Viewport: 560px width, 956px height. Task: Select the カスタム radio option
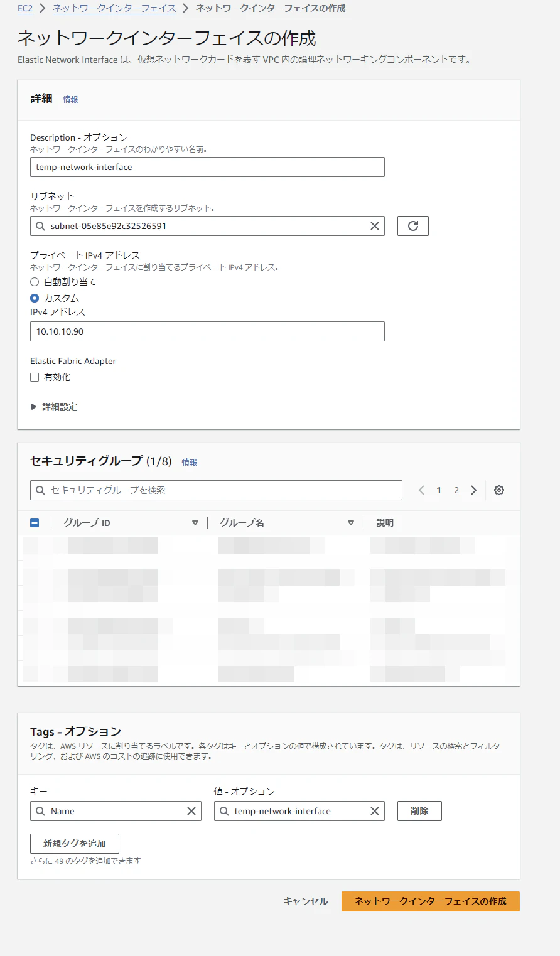click(x=35, y=298)
